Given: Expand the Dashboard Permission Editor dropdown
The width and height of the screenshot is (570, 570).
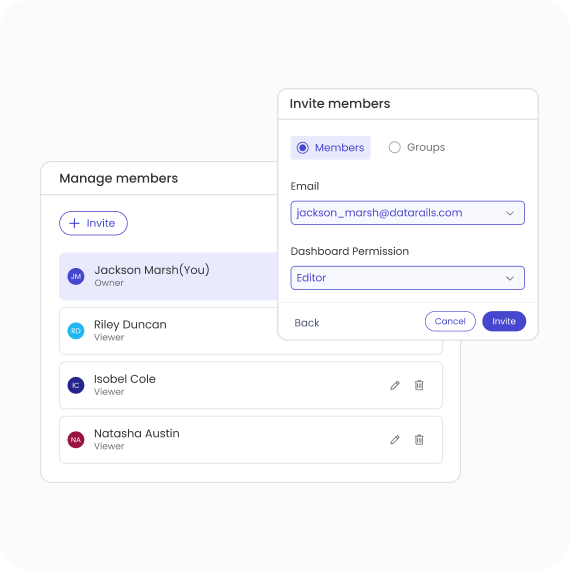Looking at the screenshot, I should pos(408,278).
